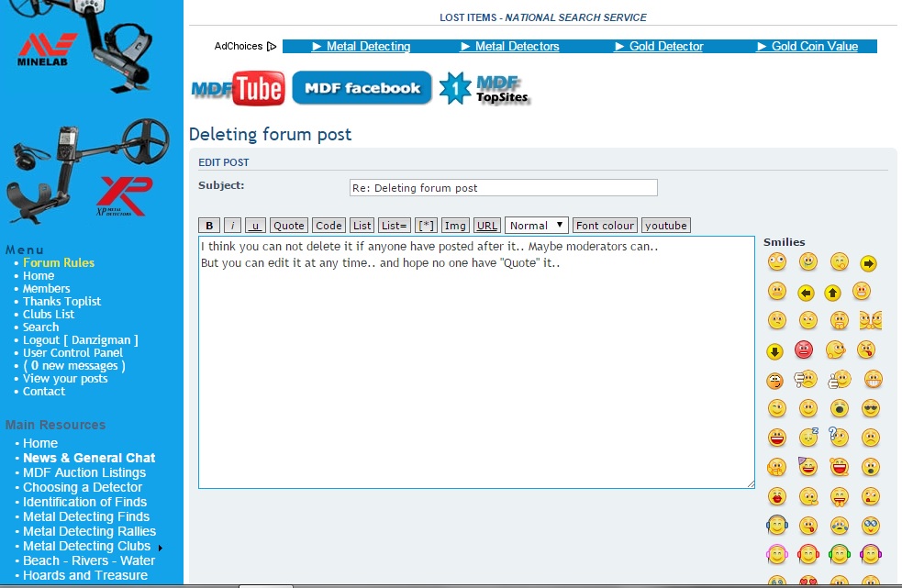Open the MDF facebook button
Screen dimensions: 902x588
tap(362, 88)
